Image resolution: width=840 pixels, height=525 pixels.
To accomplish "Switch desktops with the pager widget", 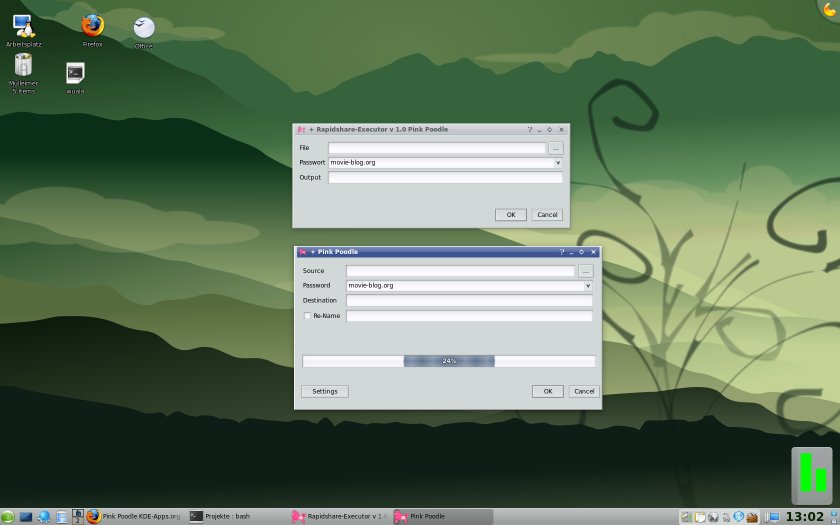I will tap(78, 517).
